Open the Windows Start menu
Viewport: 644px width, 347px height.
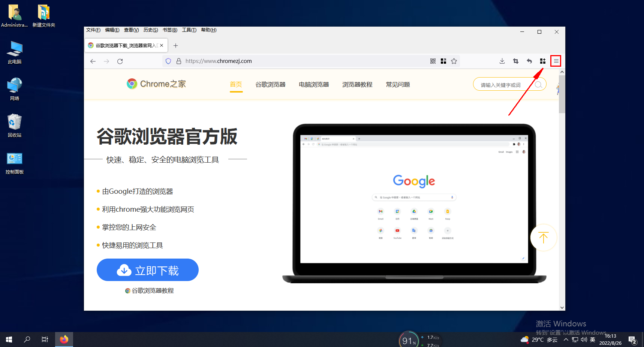click(9, 340)
